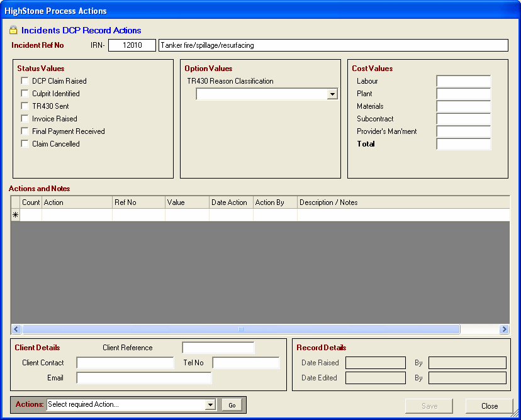The image size is (521, 420).
Task: Click the new row asterisk marker
Action: pyautogui.click(x=16, y=215)
